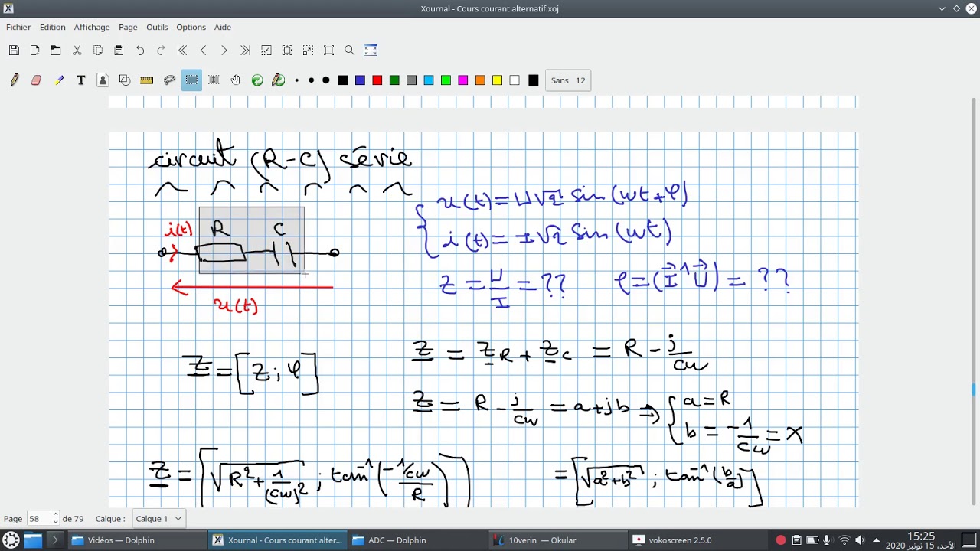Undo the last stroke
The width and height of the screenshot is (980, 551).
140,51
